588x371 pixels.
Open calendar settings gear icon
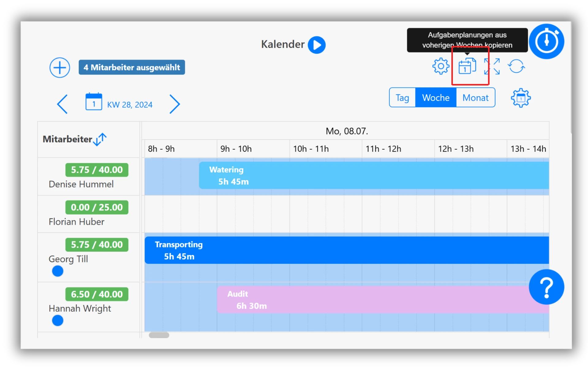pos(441,66)
